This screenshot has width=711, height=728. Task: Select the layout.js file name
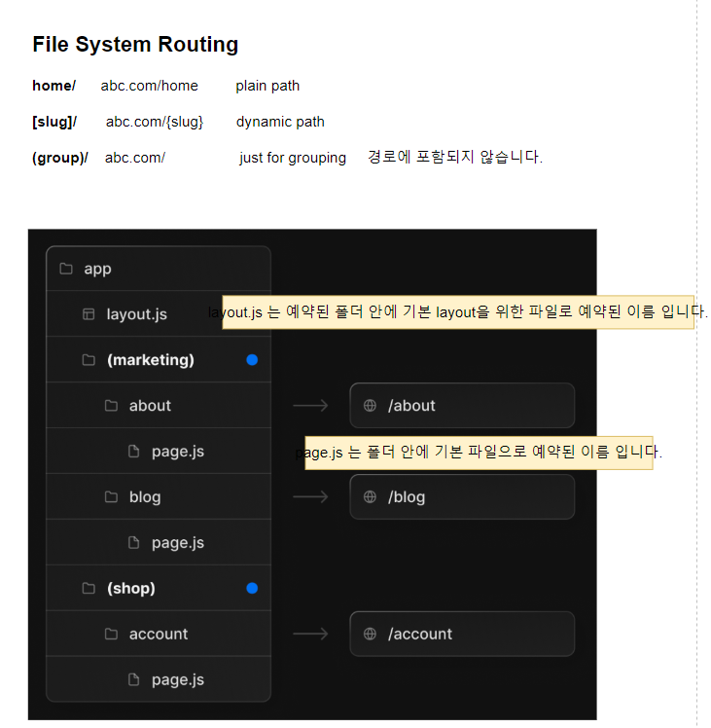coord(137,314)
